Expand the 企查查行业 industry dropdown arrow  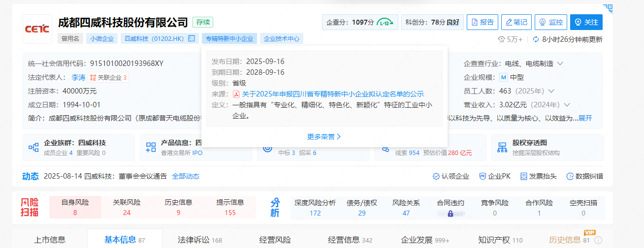(560, 63)
